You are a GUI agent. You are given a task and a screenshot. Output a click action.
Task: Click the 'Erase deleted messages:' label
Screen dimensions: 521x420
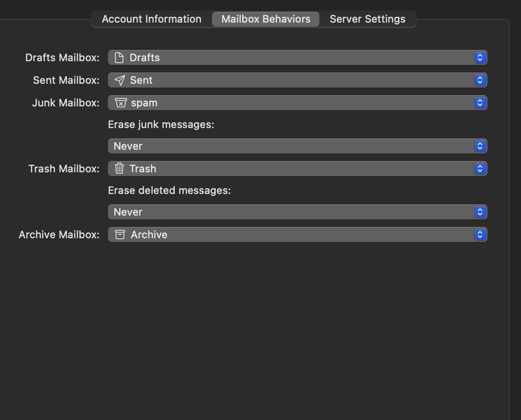click(169, 190)
